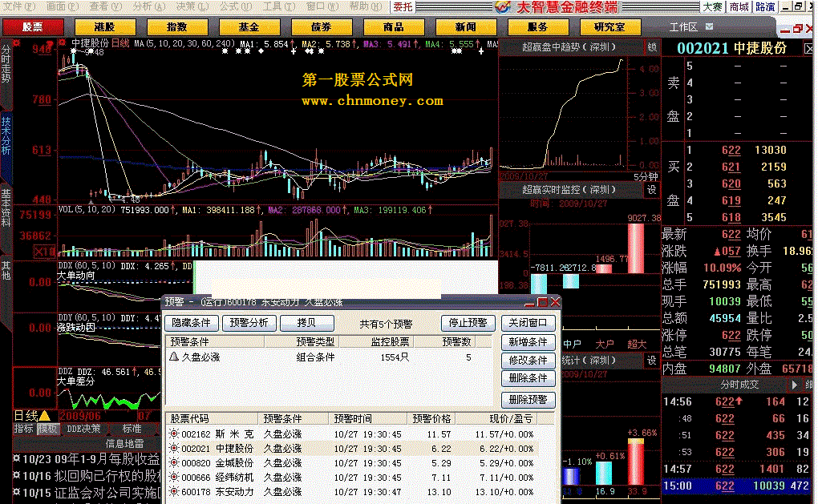Click the 设 settings button for 超赢实时监控
The height and width of the screenshot is (504, 818).
(x=652, y=190)
